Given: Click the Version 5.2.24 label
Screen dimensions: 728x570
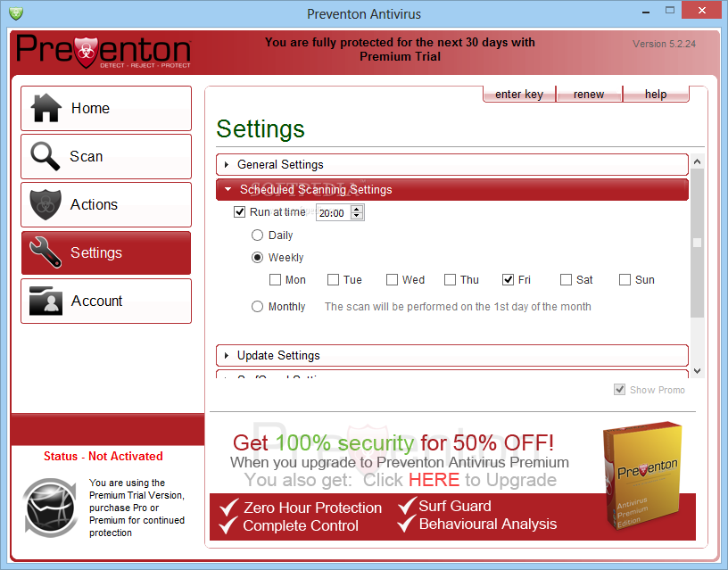Looking at the screenshot, I should [664, 44].
